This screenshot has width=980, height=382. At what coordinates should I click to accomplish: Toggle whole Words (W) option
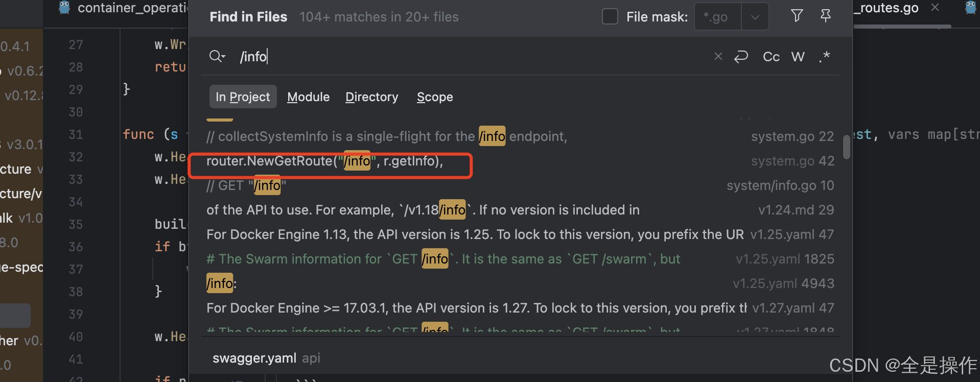click(x=798, y=57)
